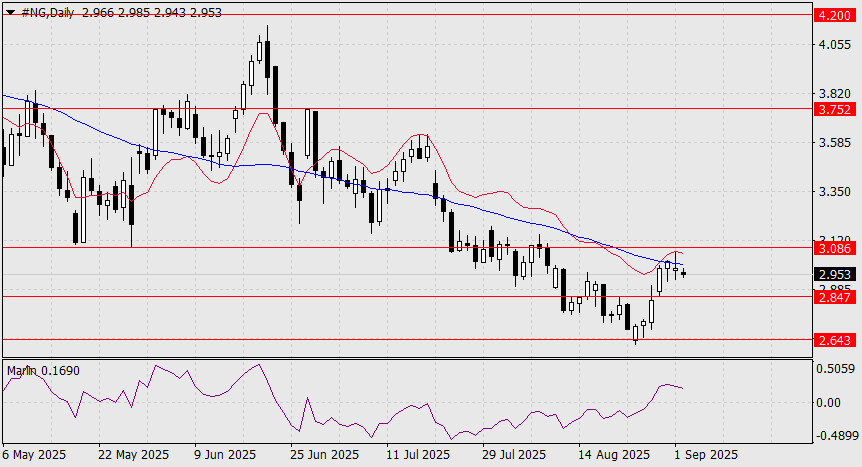This screenshot has width=862, height=467.
Task: Open the chart menu triangle next to #NG
Action: pos(10,13)
